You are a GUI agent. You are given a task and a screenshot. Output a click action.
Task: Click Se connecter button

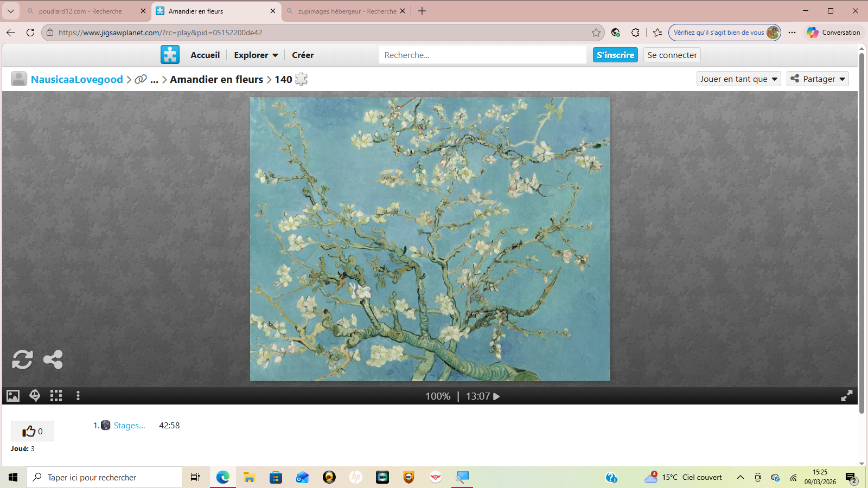point(672,55)
